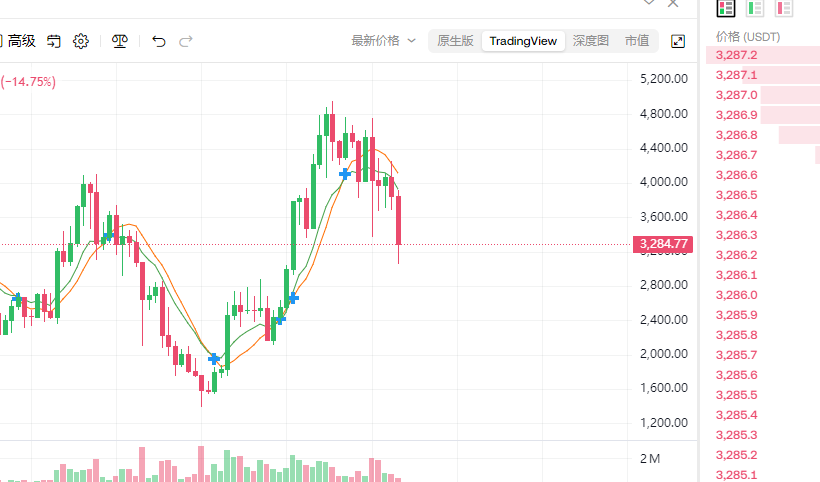Redo the chart action
Screen dimensions: 820x482
tap(186, 41)
